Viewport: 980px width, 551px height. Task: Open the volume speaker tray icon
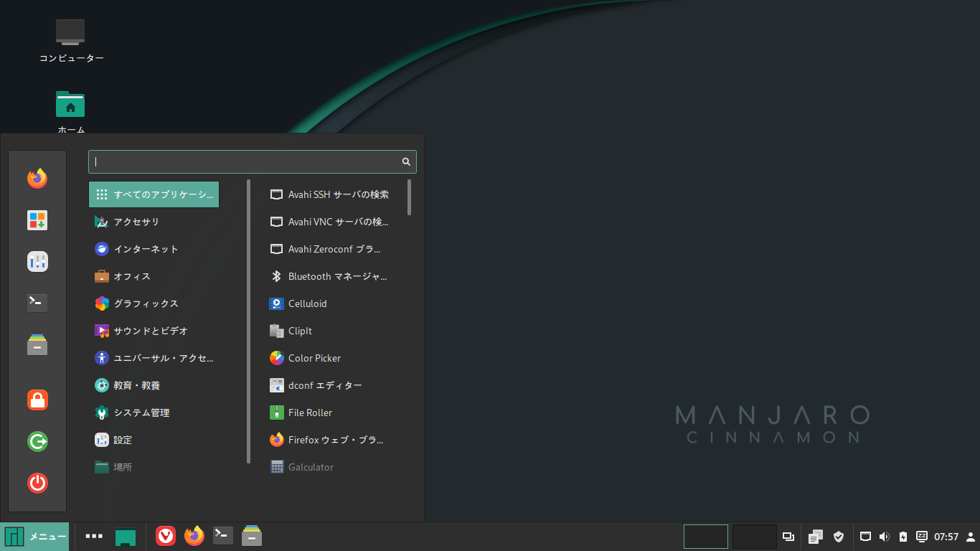[885, 537]
